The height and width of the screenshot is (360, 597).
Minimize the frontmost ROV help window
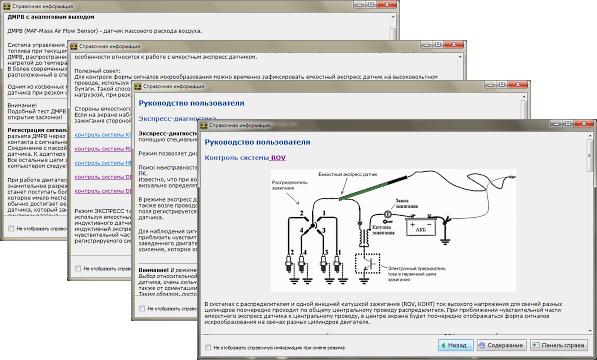[556, 124]
